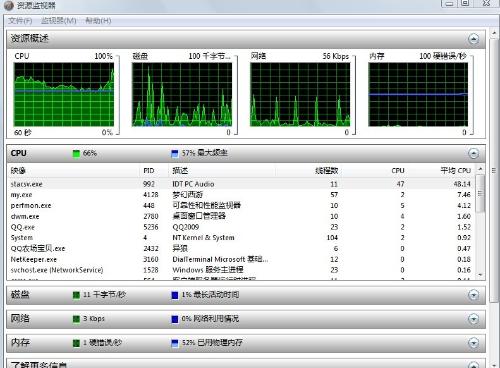Viewport: 500px width, 368px height.
Task: Expand the 磁盘 section chevron
Action: [x=473, y=295]
